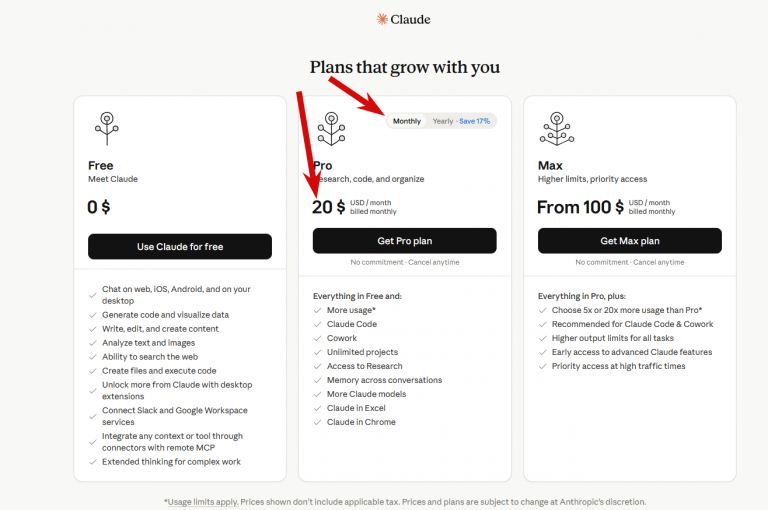Click 'Priority access at high traffic times'

pyautogui.click(x=619, y=366)
